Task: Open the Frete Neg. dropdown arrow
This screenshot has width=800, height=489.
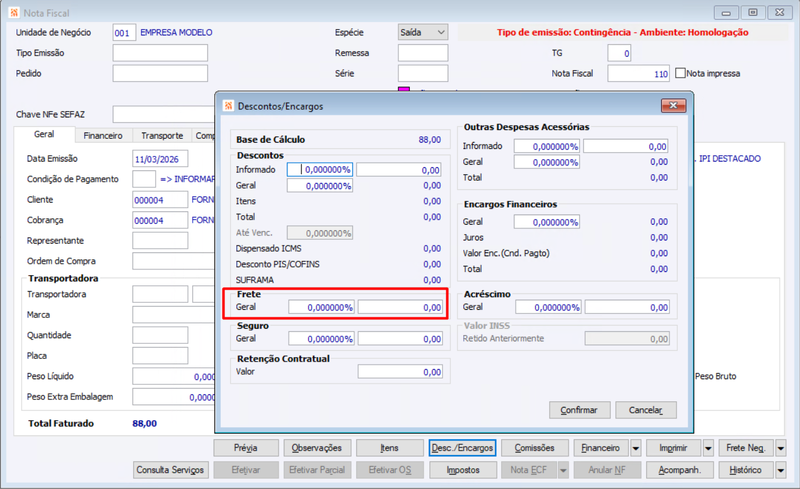Action: 781,448
